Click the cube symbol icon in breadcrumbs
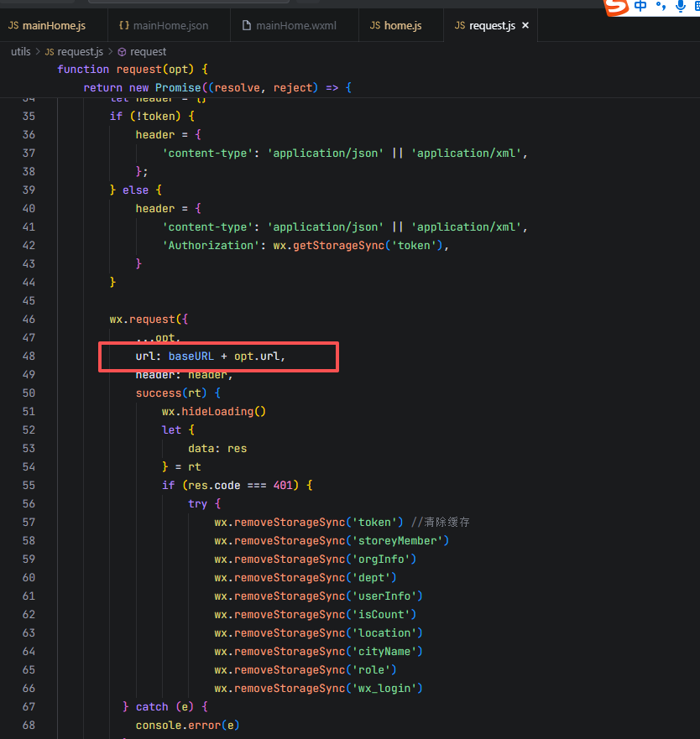 (122, 51)
